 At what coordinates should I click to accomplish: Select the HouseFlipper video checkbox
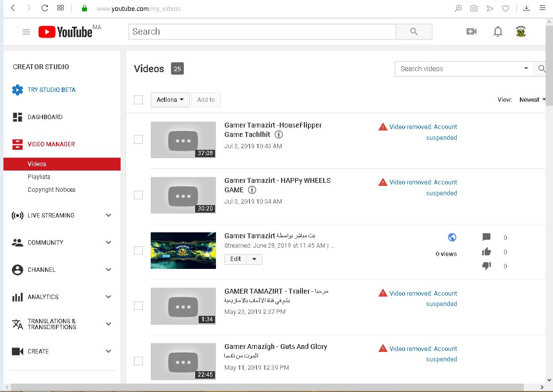coord(138,140)
